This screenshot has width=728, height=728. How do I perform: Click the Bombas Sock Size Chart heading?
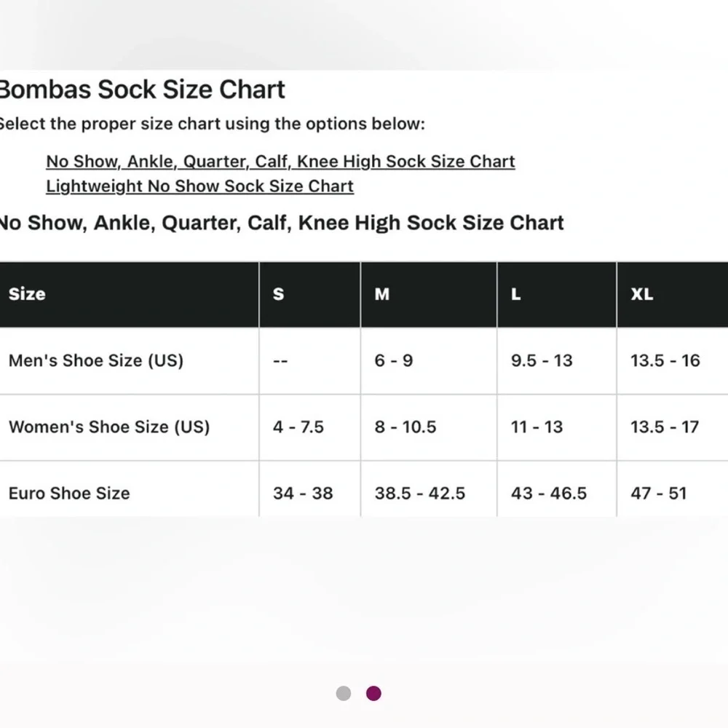click(142, 89)
